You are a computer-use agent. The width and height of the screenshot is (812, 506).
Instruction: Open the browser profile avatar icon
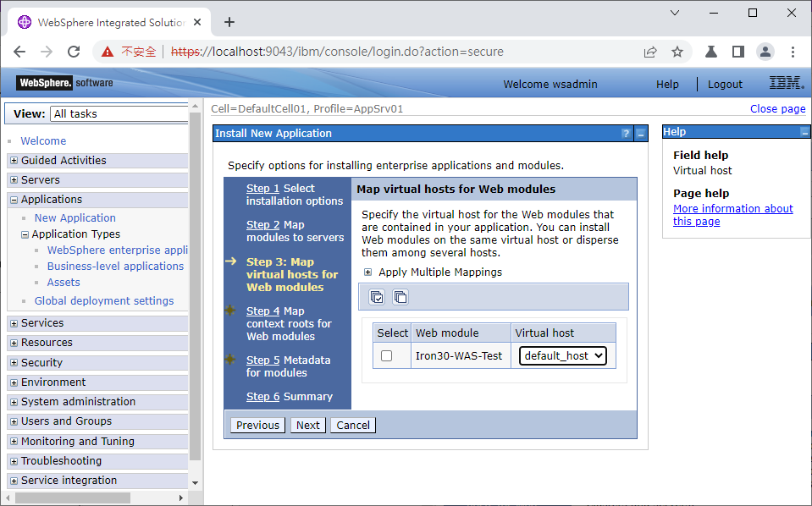pyautogui.click(x=765, y=52)
